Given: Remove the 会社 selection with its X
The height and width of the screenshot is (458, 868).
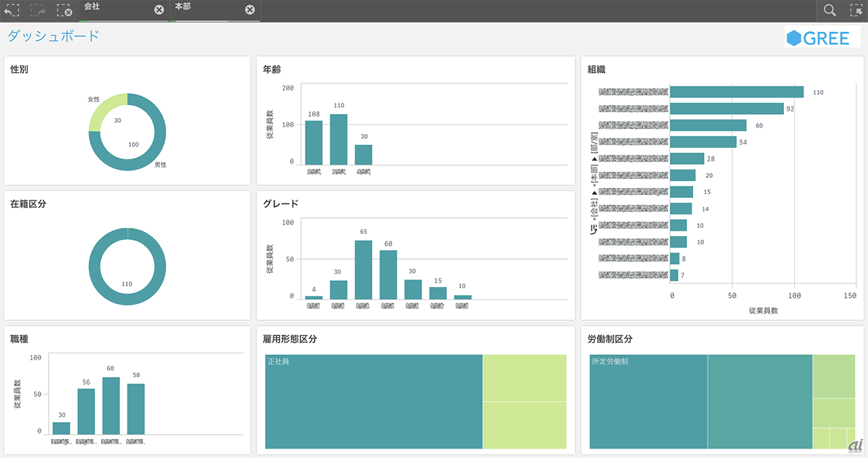Looking at the screenshot, I should pos(159,10).
